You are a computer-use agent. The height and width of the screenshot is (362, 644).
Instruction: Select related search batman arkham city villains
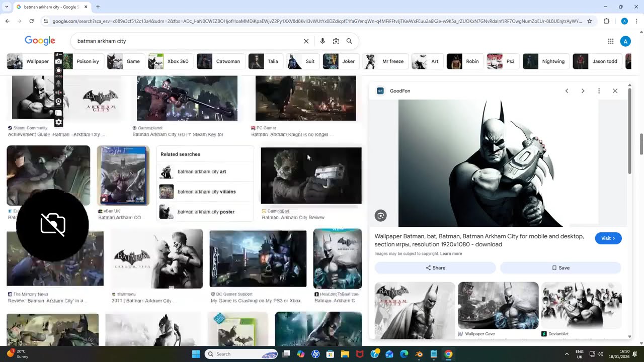coord(205,192)
